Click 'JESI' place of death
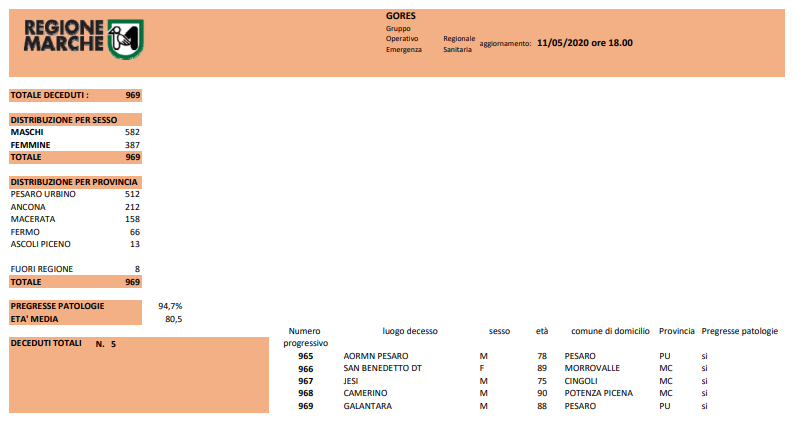Screen dimensions: 795x438 coord(351,381)
